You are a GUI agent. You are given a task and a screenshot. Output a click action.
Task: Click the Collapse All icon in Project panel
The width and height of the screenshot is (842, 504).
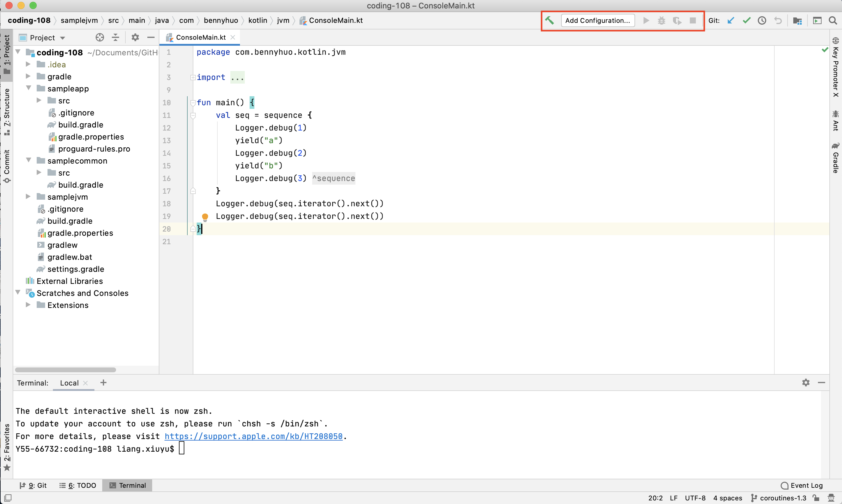115,37
